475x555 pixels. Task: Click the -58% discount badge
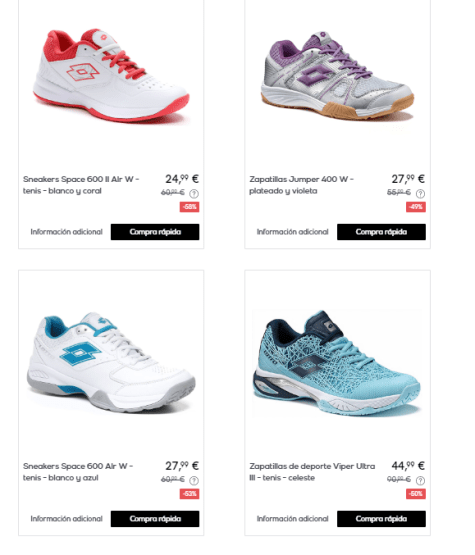coord(189,207)
